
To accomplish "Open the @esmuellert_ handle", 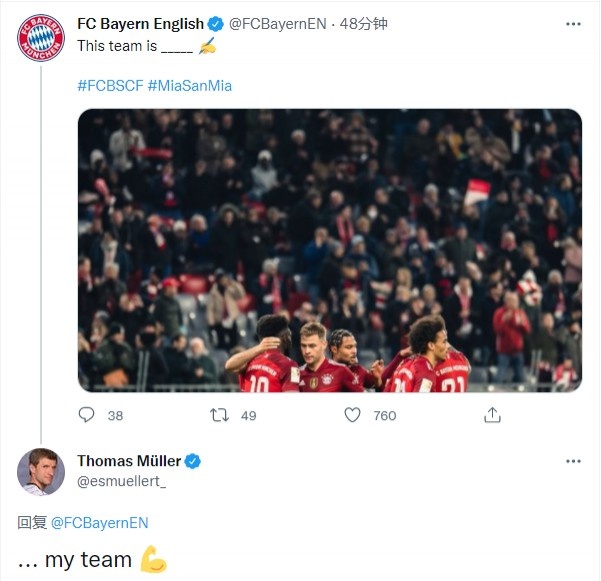I will (122, 481).
